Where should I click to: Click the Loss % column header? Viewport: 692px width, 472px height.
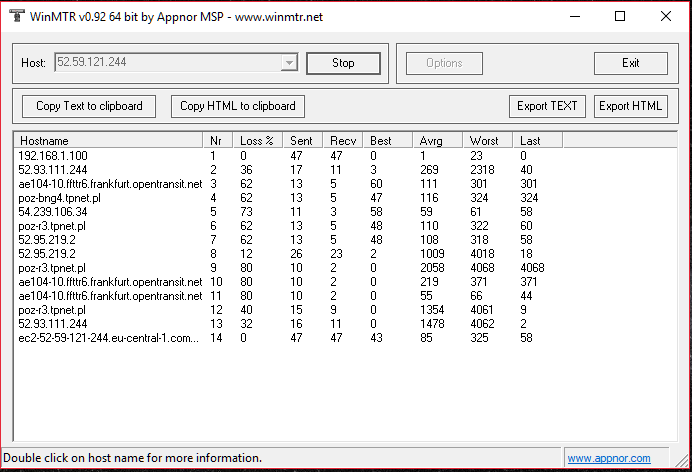(x=257, y=141)
